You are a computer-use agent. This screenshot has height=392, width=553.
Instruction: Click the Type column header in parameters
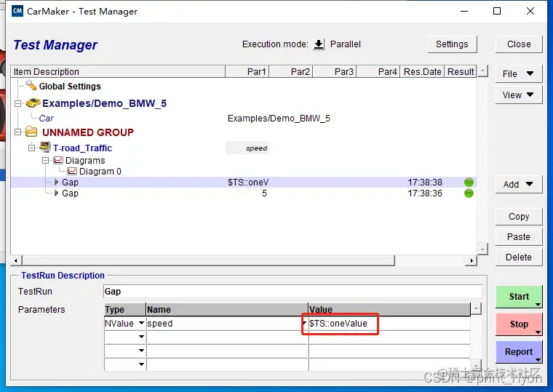[125, 310]
